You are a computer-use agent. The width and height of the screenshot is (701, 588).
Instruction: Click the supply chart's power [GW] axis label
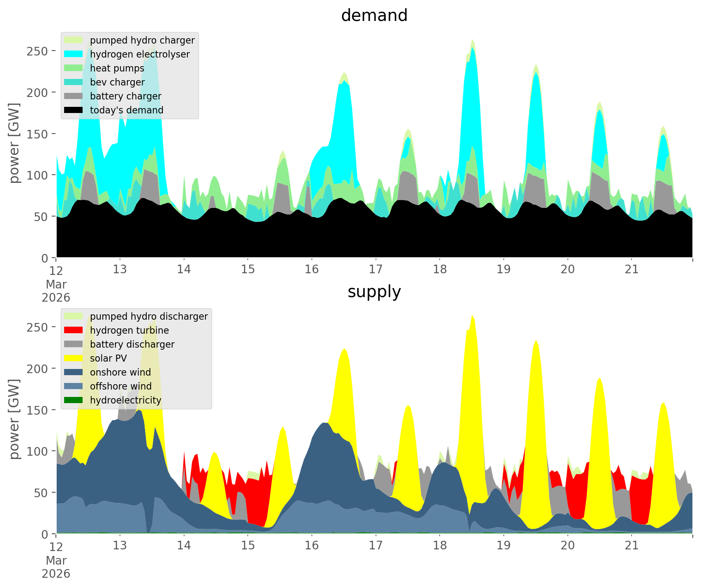[x=14, y=418]
